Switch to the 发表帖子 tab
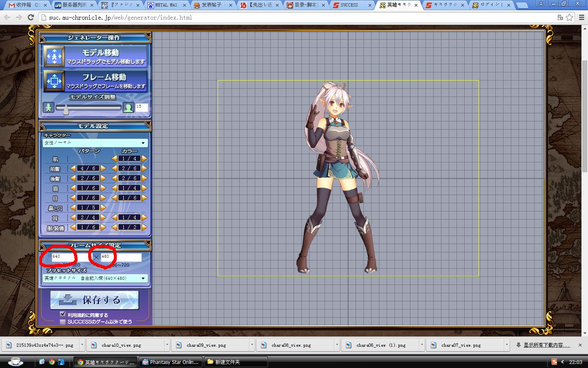The height and width of the screenshot is (368, 588). tap(213, 5)
